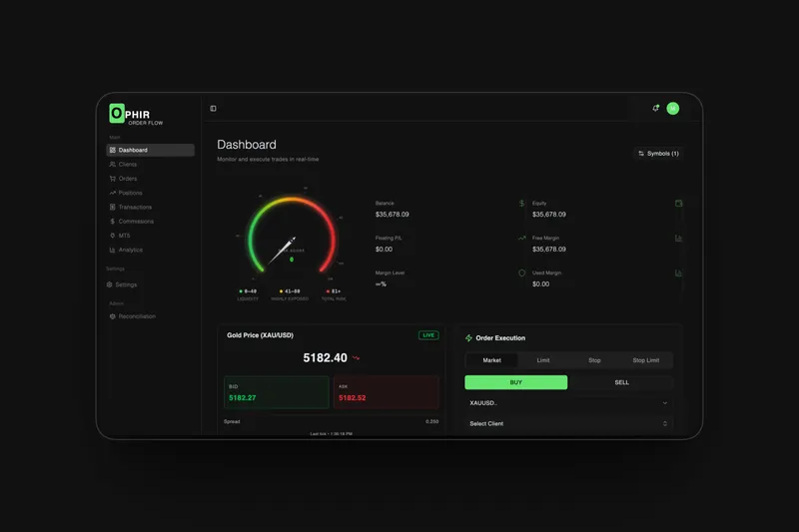Switch to the Limit order tab

coord(543,360)
